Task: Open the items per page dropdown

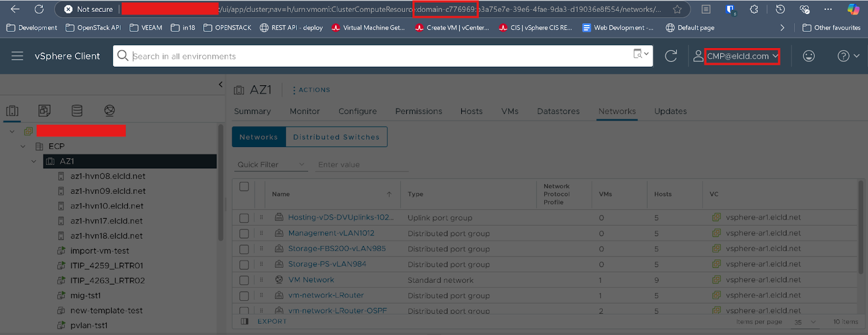Action: 805,322
